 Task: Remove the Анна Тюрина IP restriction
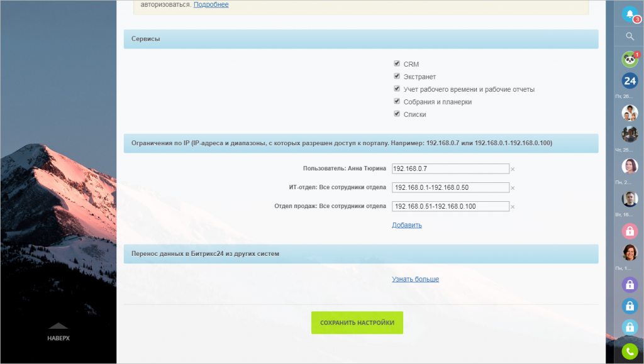pos(513,169)
